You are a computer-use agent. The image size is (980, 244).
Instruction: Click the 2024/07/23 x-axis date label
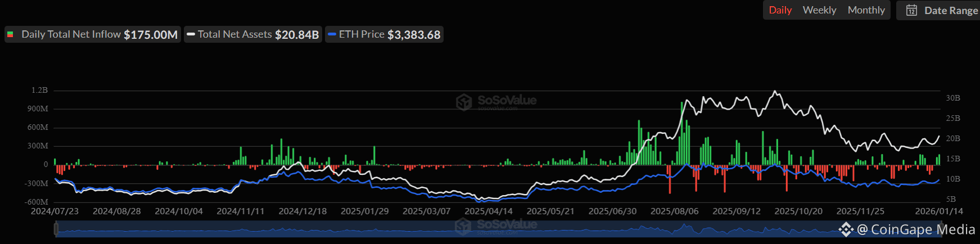(55, 211)
